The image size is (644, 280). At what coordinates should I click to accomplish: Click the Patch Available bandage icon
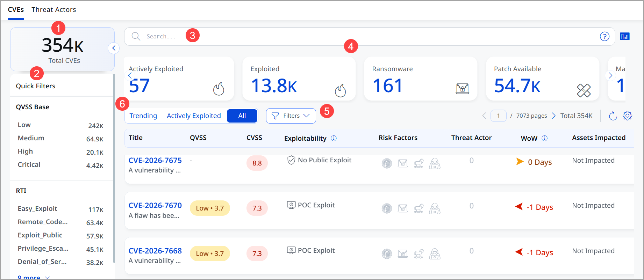(x=584, y=90)
